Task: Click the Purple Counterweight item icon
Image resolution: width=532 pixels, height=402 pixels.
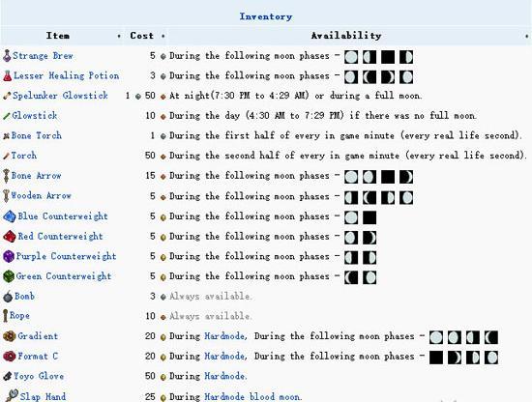Action: [9, 256]
